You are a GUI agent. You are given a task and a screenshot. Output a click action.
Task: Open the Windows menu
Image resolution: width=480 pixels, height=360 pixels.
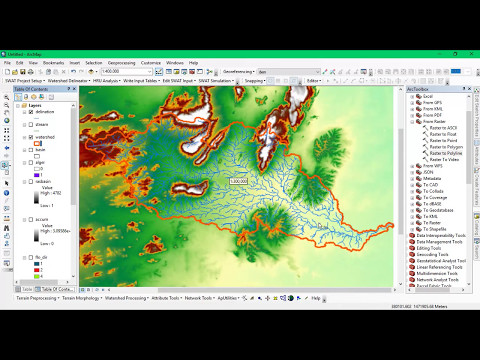pyautogui.click(x=175, y=63)
